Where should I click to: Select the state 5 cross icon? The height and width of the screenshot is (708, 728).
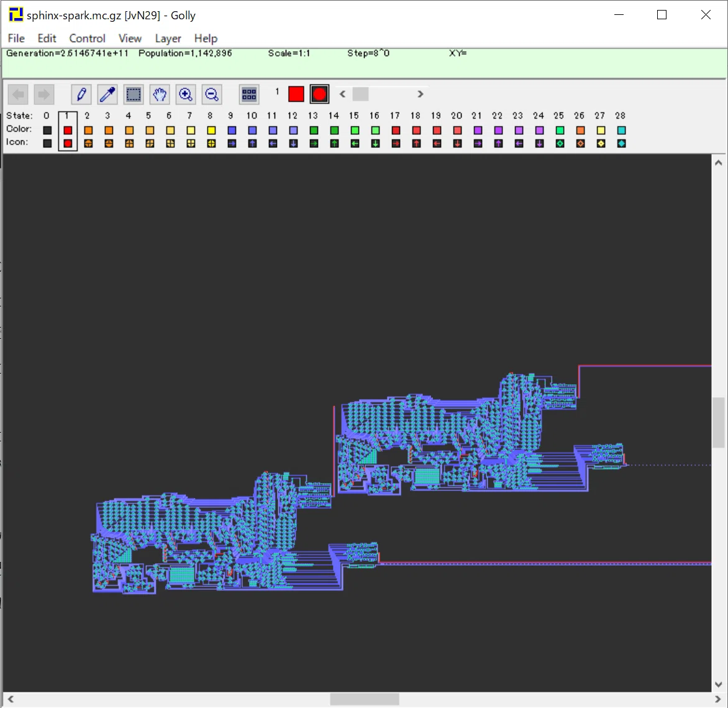150,144
